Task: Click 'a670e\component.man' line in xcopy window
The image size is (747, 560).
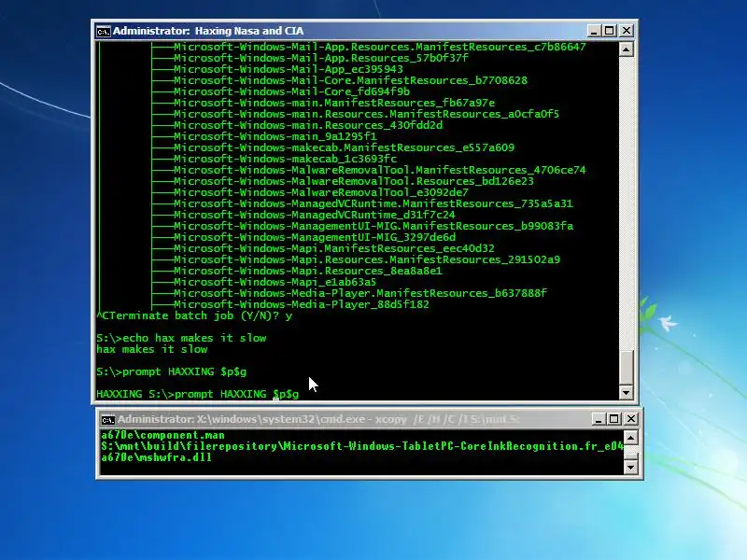Action: point(162,435)
